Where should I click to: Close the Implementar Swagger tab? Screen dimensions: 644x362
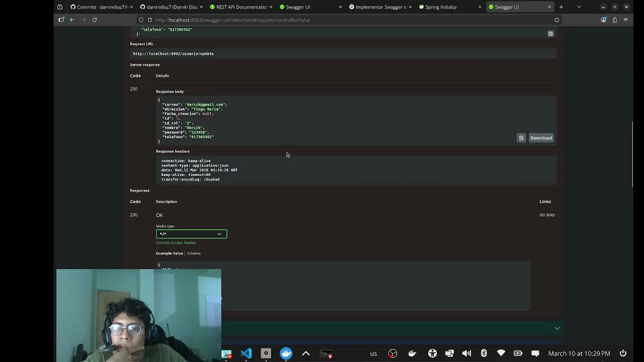coord(410,7)
